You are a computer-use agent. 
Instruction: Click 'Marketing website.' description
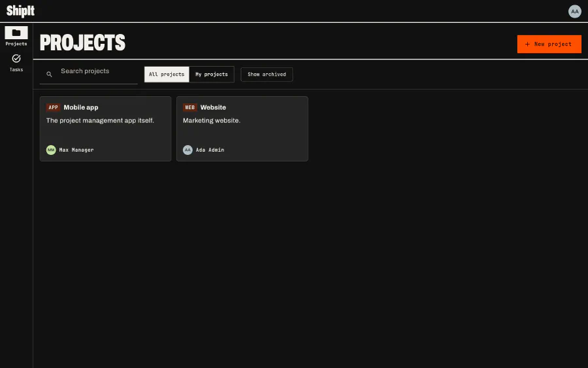click(x=212, y=120)
